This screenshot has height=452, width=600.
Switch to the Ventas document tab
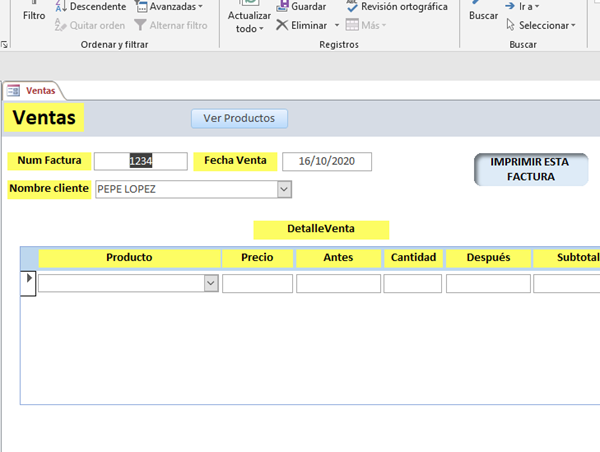(40, 91)
